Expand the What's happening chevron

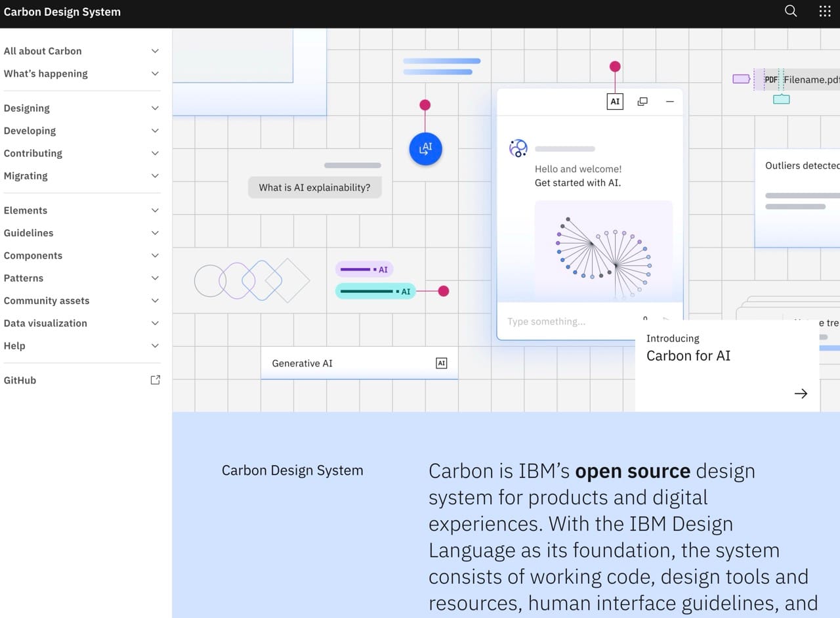point(155,74)
